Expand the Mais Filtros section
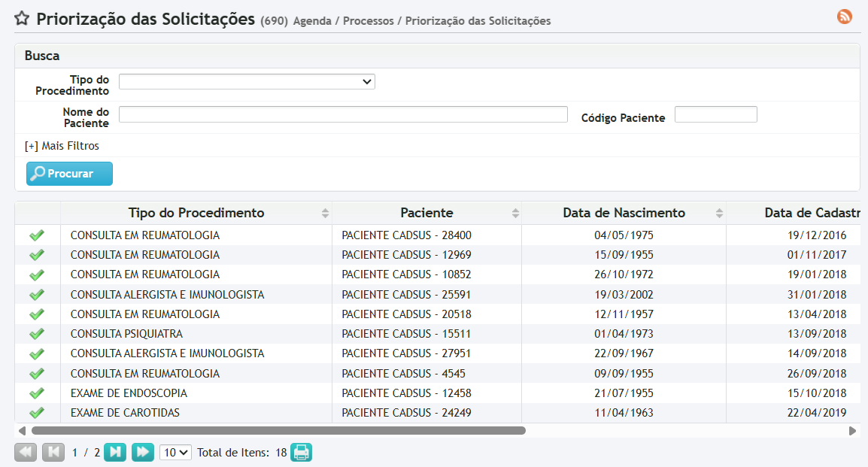868x467 pixels. [x=62, y=146]
